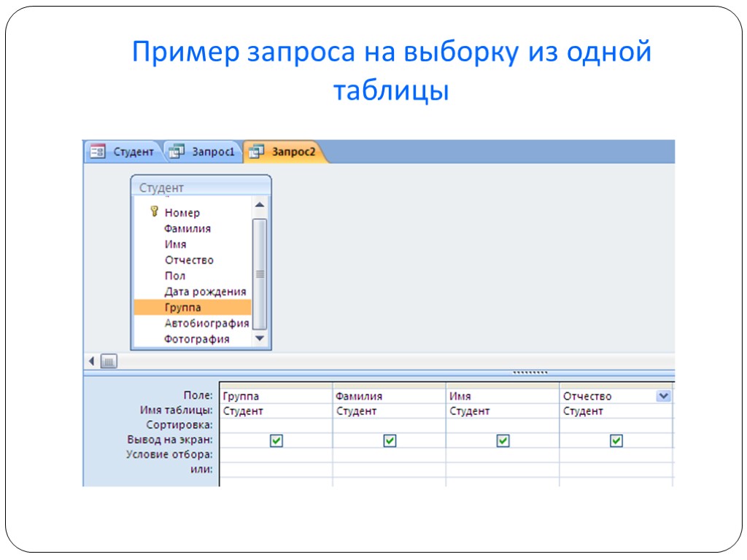
Task: Toggle Вывод на экран for Фамилия
Action: coord(390,440)
